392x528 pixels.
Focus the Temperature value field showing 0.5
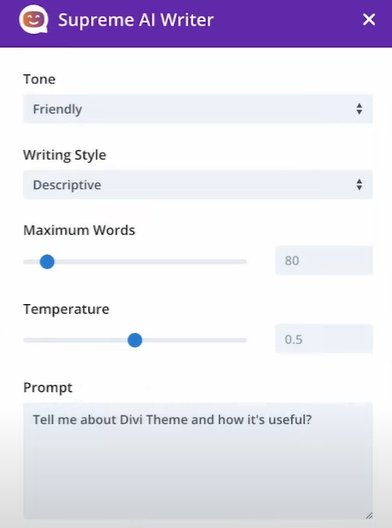coord(324,339)
